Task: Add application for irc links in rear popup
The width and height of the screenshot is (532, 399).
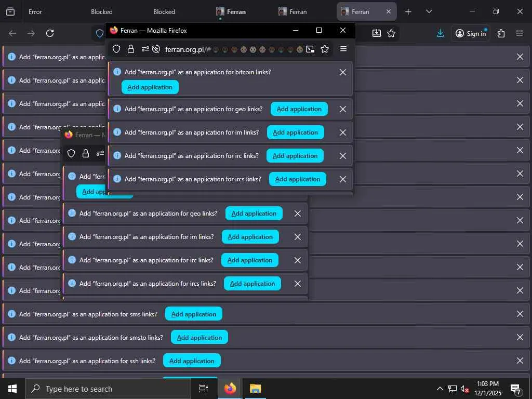Action: (x=250, y=260)
